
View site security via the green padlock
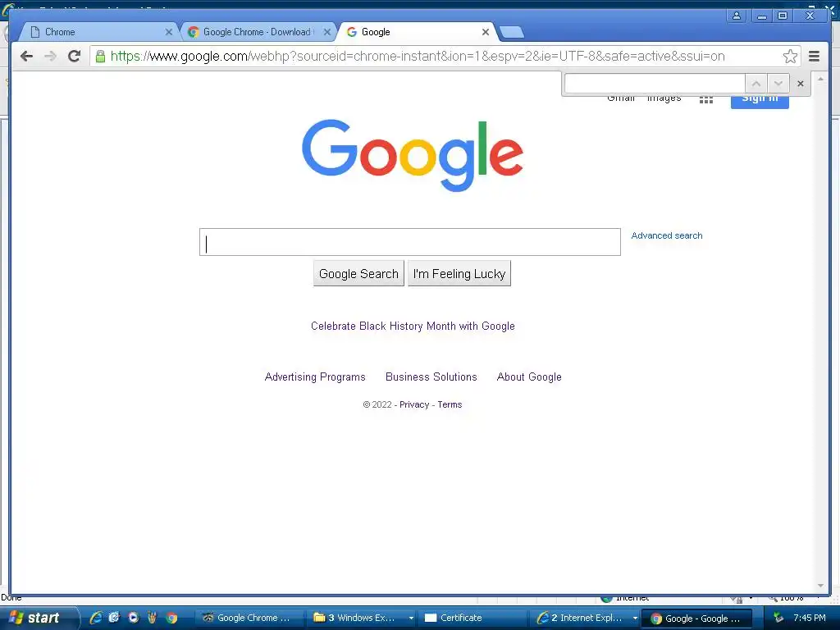100,56
